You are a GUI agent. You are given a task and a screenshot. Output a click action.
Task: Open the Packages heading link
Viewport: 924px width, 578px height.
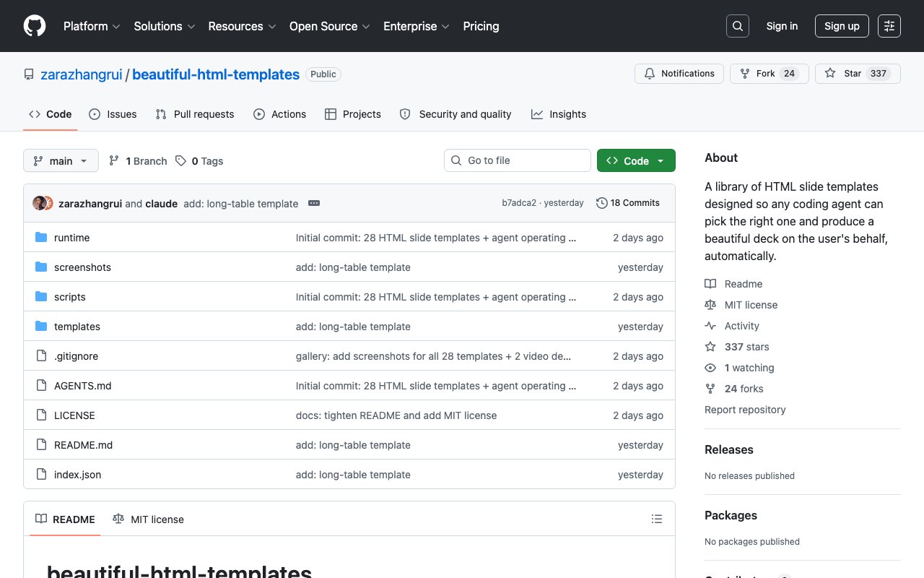coord(731,515)
